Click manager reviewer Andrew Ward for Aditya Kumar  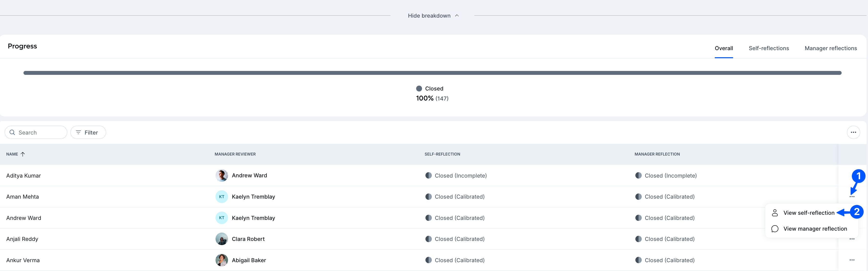[249, 175]
